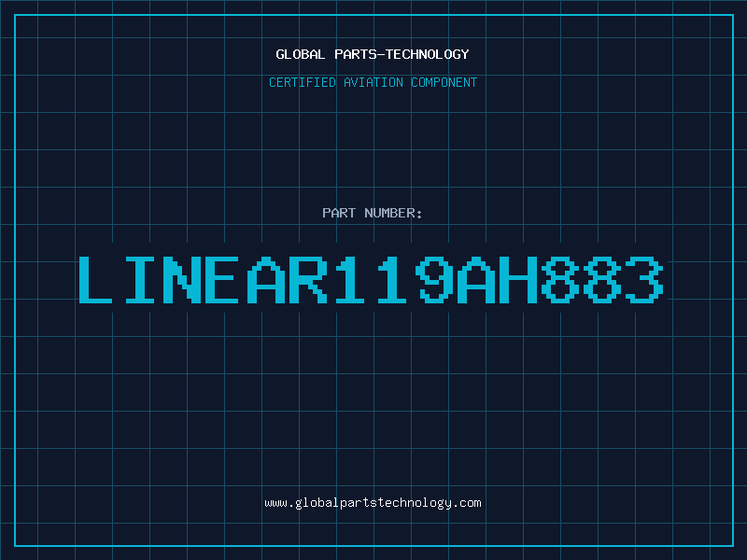Viewport: 747px width, 560px height.
Task: Open the www.globalpartstechnology.com link
Action: (373, 503)
